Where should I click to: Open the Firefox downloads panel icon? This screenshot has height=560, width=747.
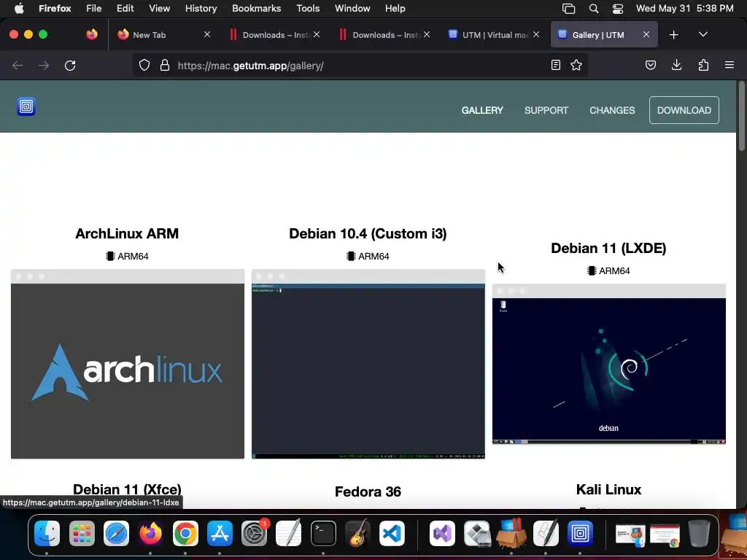tap(676, 65)
